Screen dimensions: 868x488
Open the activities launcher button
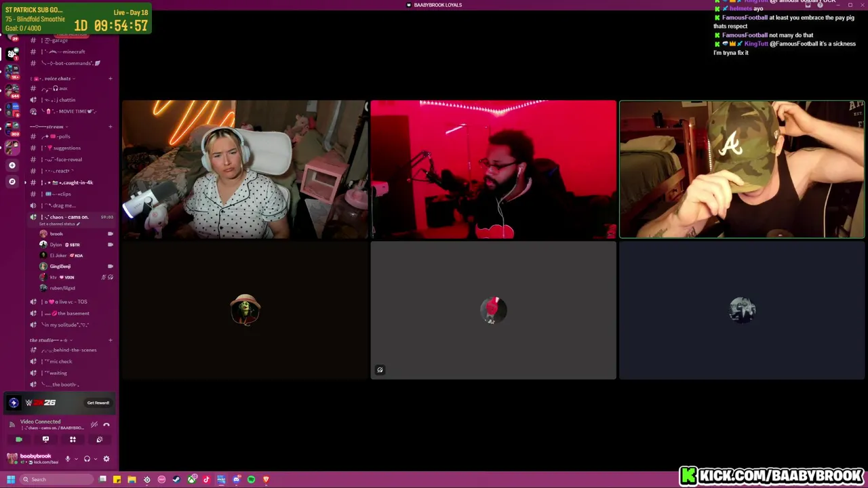pos(73,440)
